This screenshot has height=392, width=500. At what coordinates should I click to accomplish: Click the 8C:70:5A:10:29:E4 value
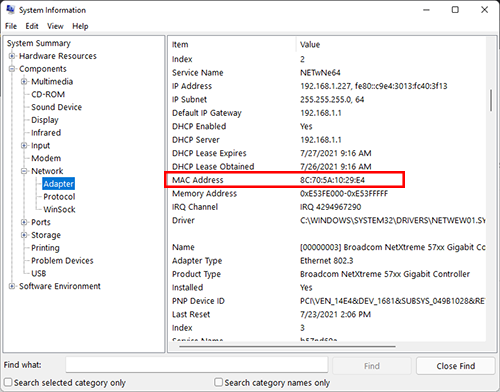click(x=332, y=180)
